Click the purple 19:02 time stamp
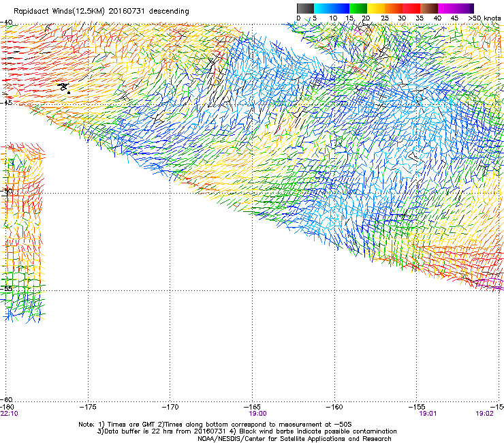 click(x=484, y=414)
